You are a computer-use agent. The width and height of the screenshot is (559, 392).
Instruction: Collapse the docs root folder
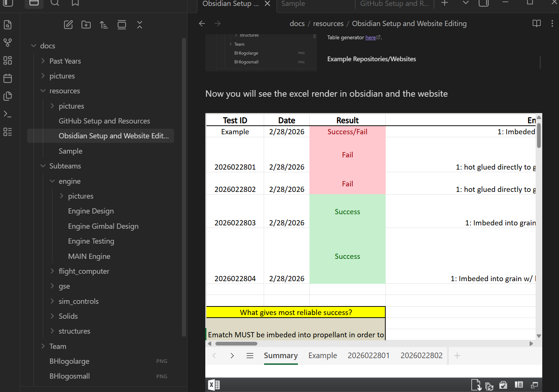(33, 46)
